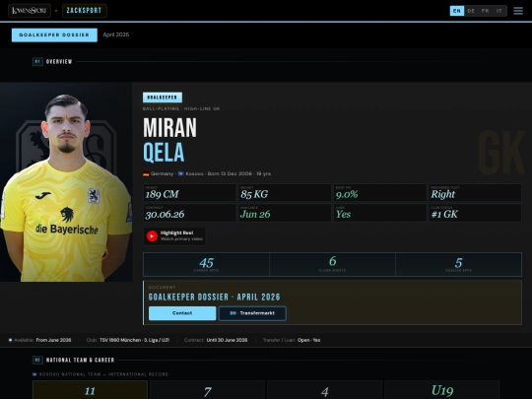This screenshot has height=399, width=532.
Task: Click the 6 clean sheets stat
Action: coord(333,264)
